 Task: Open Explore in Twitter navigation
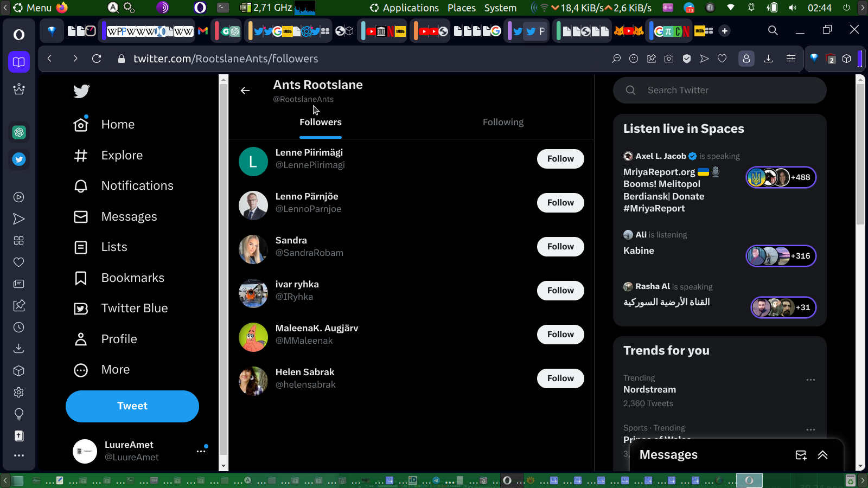click(108, 156)
